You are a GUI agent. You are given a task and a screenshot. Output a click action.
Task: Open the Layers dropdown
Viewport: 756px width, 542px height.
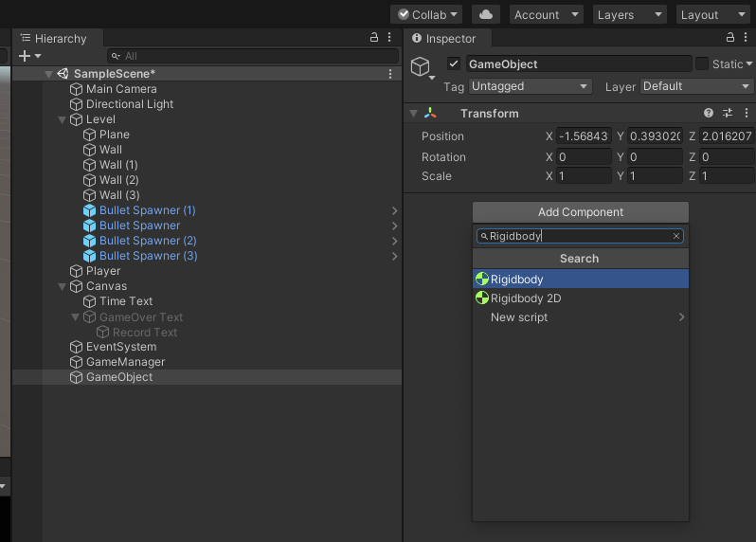pyautogui.click(x=629, y=14)
